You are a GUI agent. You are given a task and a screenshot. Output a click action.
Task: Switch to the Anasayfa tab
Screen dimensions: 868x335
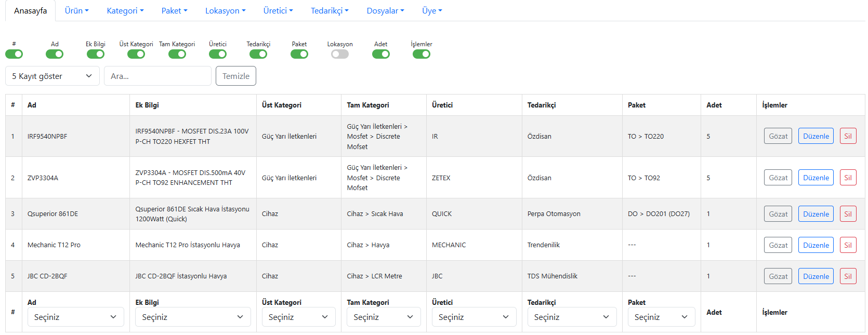pyautogui.click(x=30, y=10)
